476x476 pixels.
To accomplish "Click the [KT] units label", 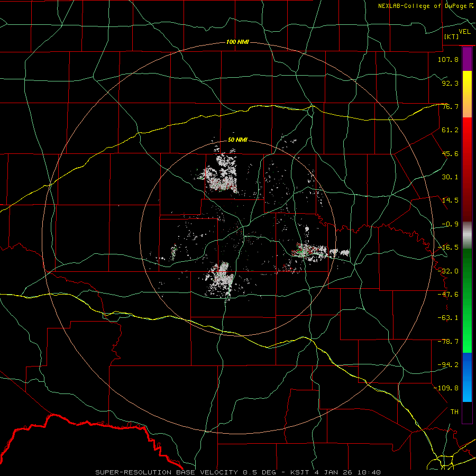I will [452, 36].
